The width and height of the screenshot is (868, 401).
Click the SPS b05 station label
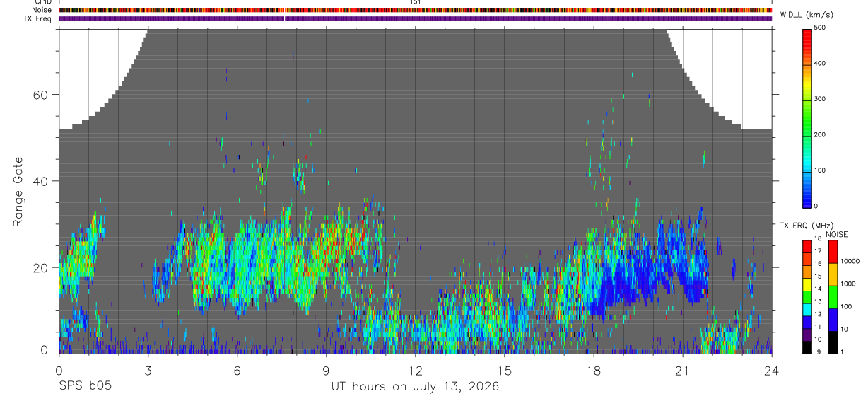85,386
